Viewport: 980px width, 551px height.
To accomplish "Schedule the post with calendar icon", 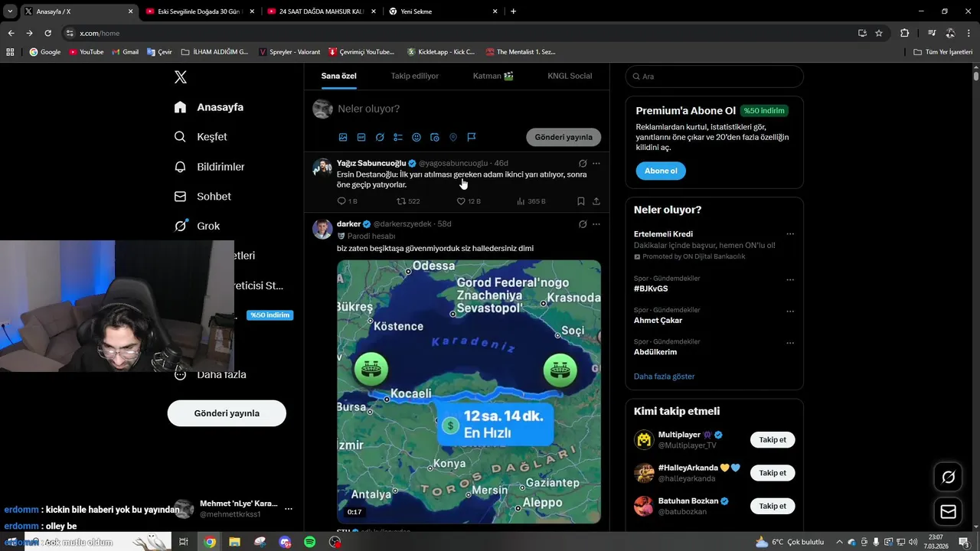I will click(435, 137).
